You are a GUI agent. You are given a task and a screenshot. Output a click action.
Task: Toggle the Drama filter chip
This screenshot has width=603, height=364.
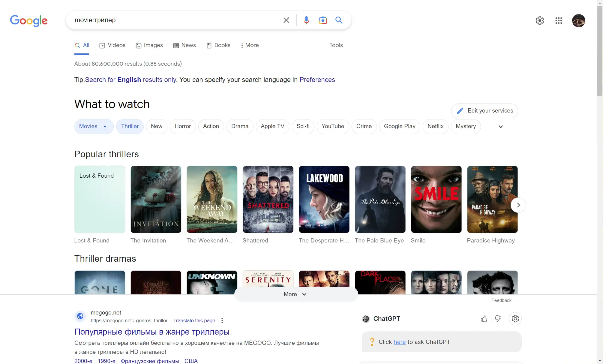pyautogui.click(x=240, y=126)
